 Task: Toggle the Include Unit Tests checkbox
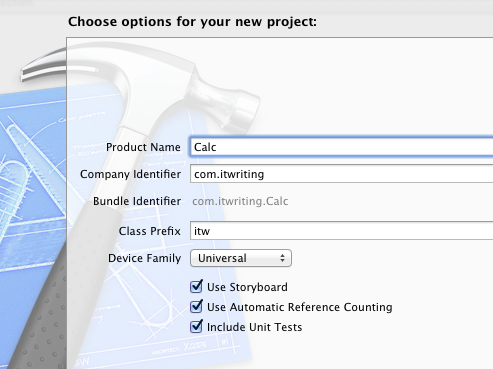(196, 327)
